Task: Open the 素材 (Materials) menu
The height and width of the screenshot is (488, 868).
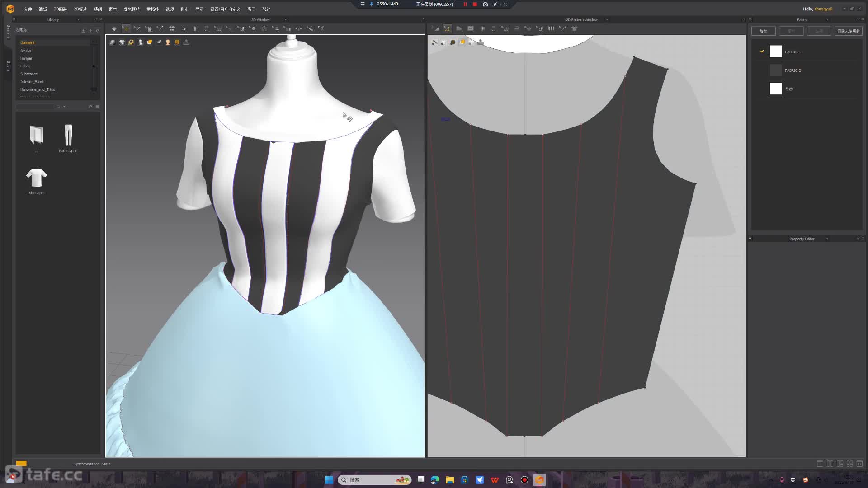Action: (x=113, y=9)
